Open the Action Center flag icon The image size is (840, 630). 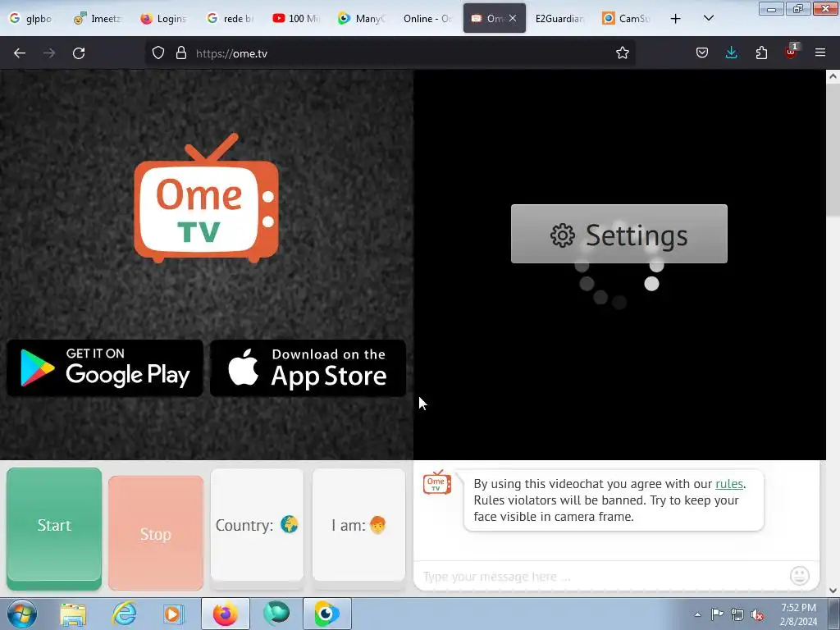pos(717,614)
